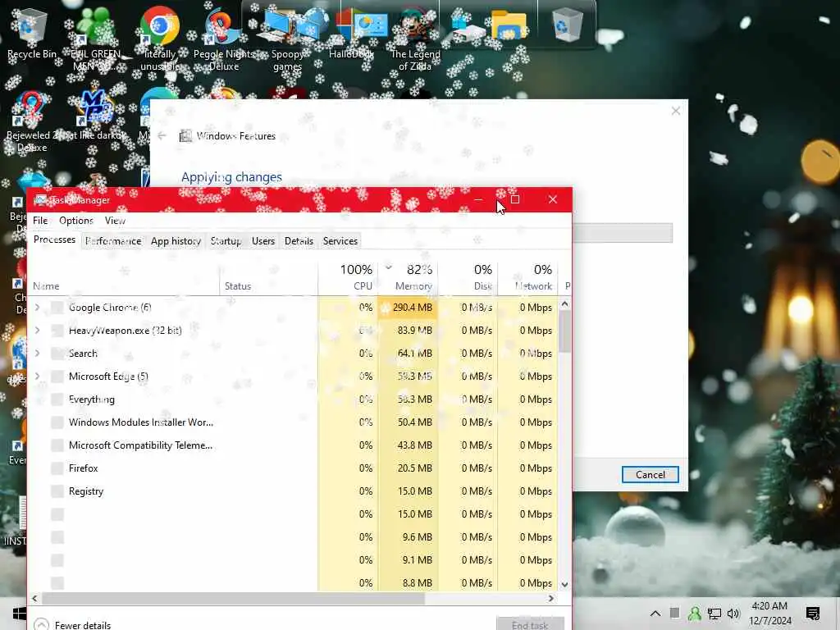Click the gray square tray icon

coord(675,614)
